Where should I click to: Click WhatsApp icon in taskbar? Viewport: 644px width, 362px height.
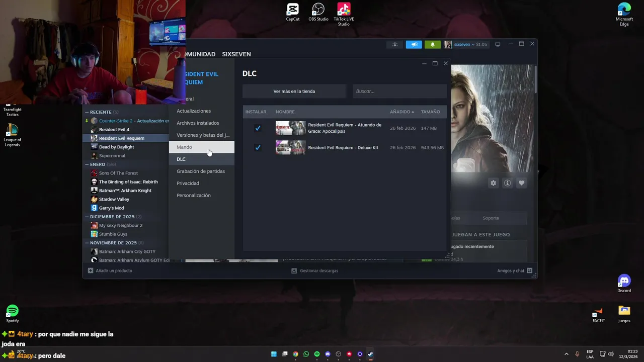pyautogui.click(x=306, y=354)
